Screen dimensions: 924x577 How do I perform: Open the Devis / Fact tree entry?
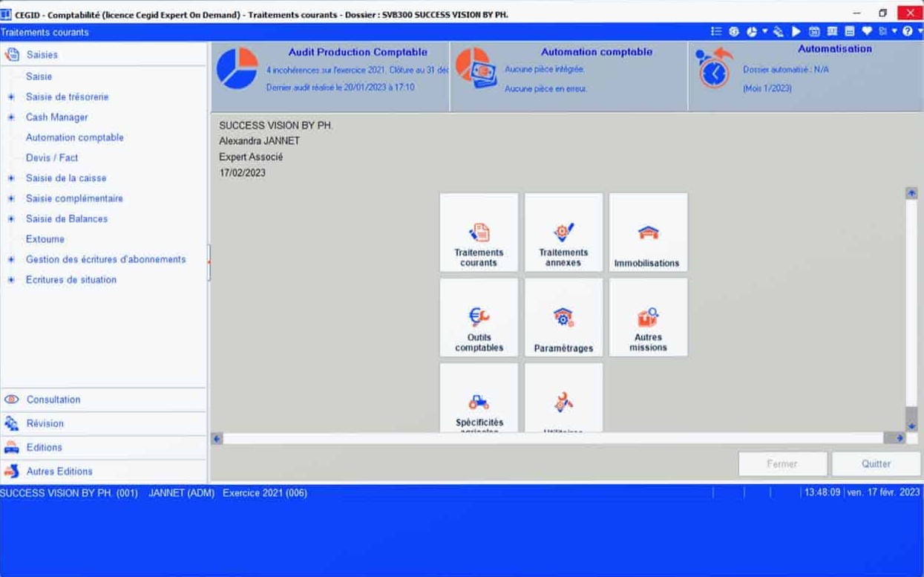pos(52,157)
